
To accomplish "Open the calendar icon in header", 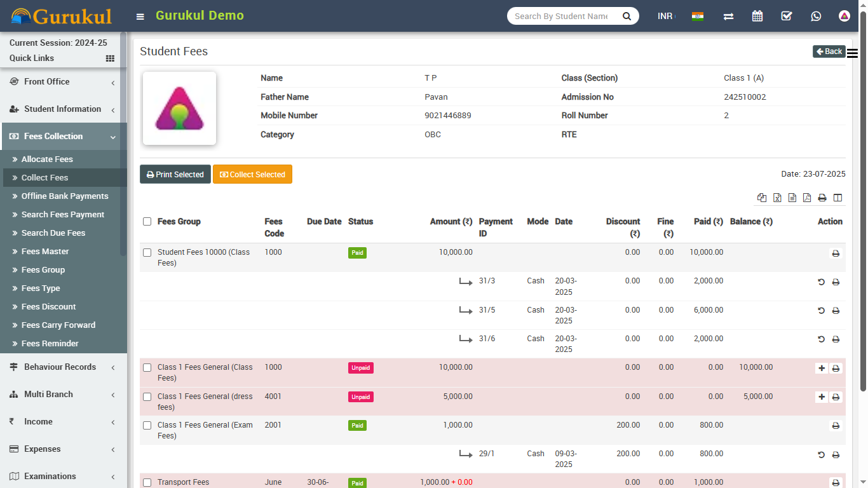I will (x=757, y=16).
